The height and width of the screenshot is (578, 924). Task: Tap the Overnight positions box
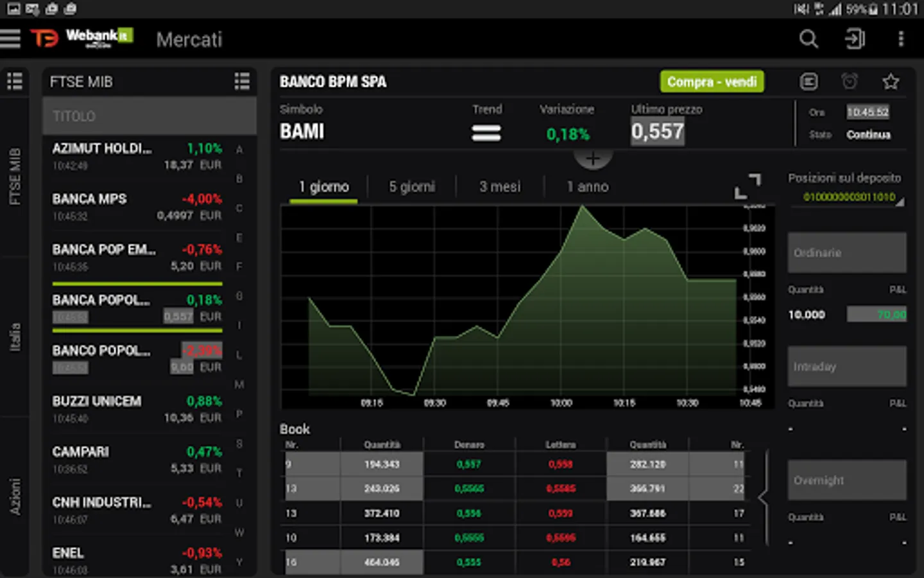(x=847, y=480)
